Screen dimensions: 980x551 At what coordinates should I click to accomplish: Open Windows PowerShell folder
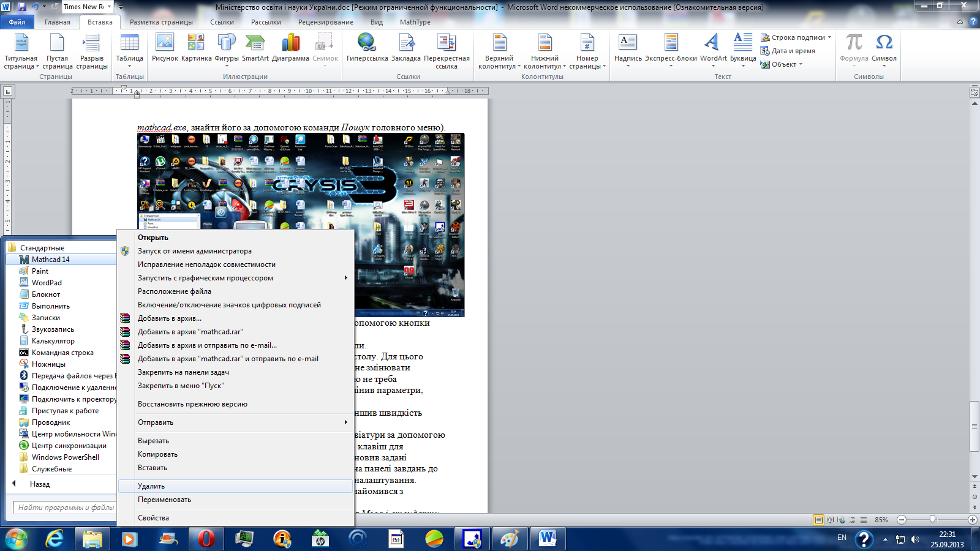pos(65,457)
